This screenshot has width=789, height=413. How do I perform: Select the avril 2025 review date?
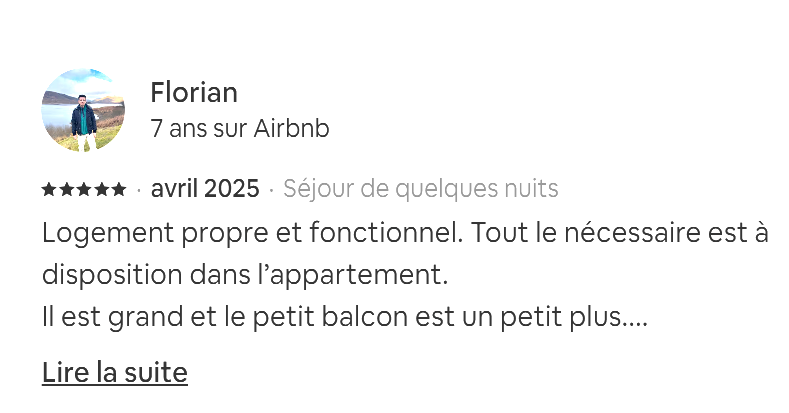click(205, 189)
